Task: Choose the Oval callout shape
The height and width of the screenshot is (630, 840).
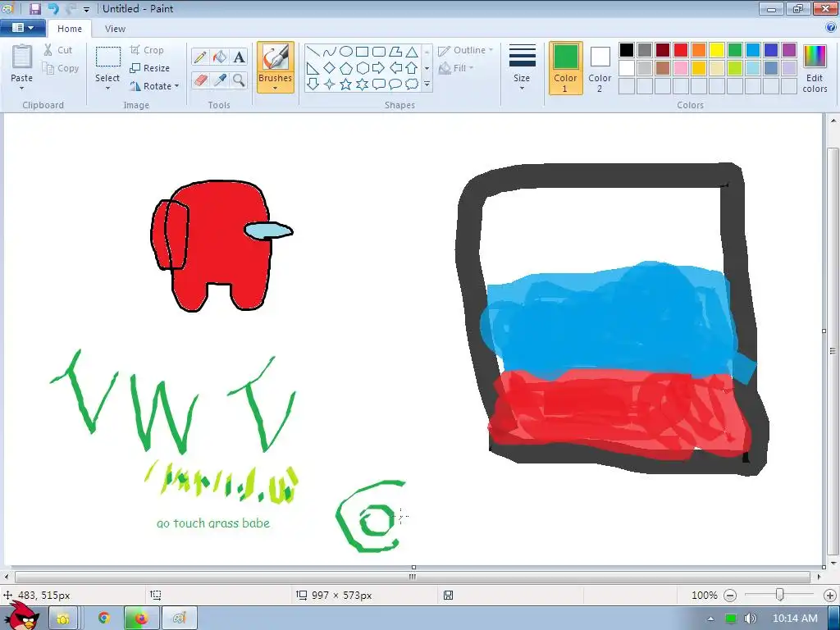Action: coord(395,84)
